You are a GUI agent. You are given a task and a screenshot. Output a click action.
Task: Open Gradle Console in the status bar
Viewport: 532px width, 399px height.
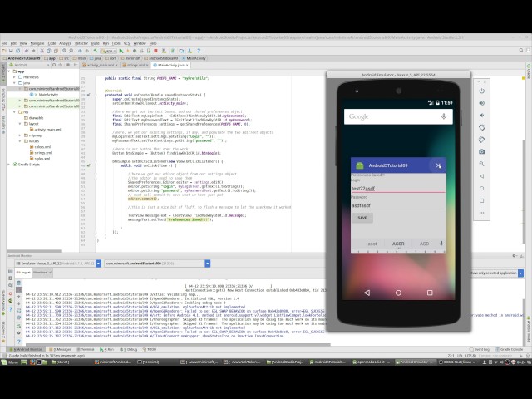(510, 349)
